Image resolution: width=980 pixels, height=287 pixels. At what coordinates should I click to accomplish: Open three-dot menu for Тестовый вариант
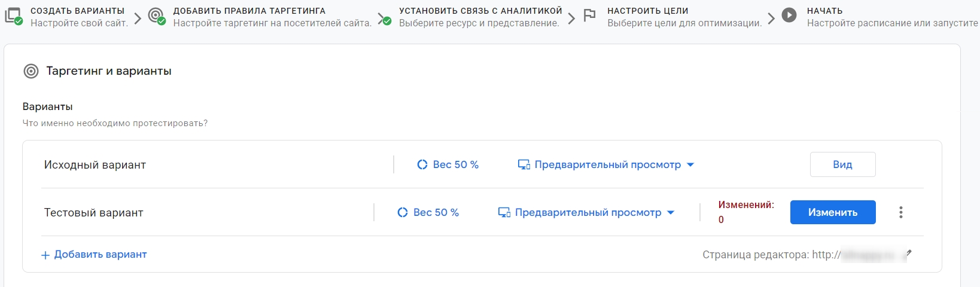(x=900, y=212)
